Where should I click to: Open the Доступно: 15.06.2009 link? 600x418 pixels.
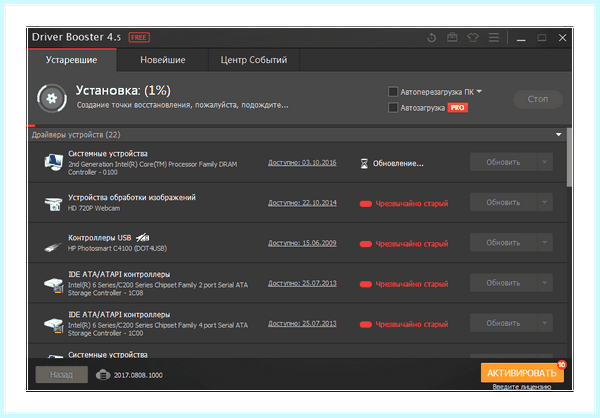point(302,243)
